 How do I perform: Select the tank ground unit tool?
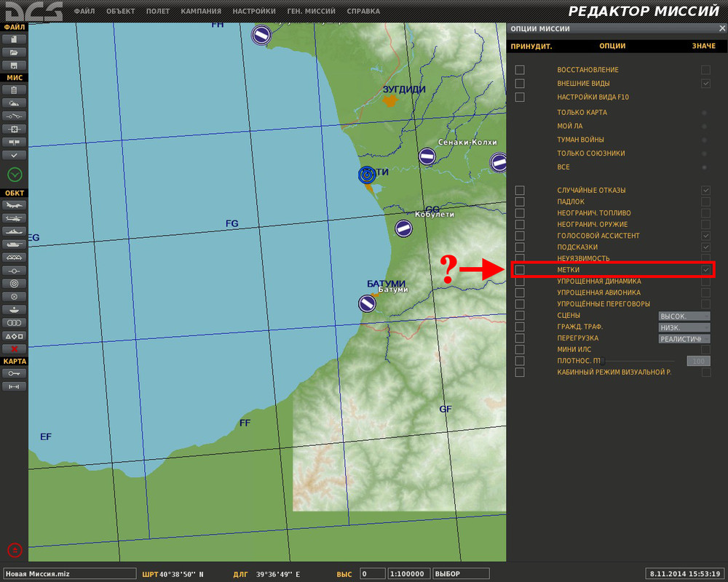tap(14, 244)
